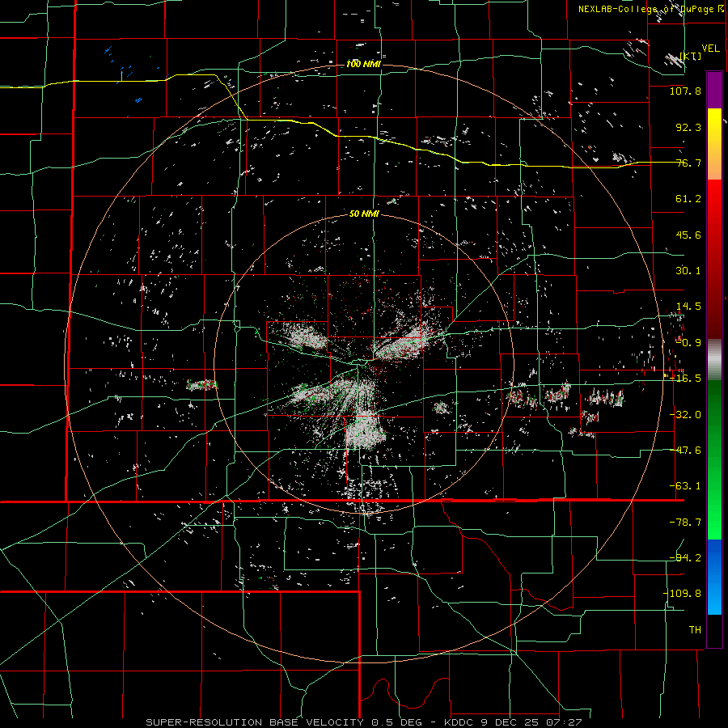Click the 61.2 velocity scale value

688,199
